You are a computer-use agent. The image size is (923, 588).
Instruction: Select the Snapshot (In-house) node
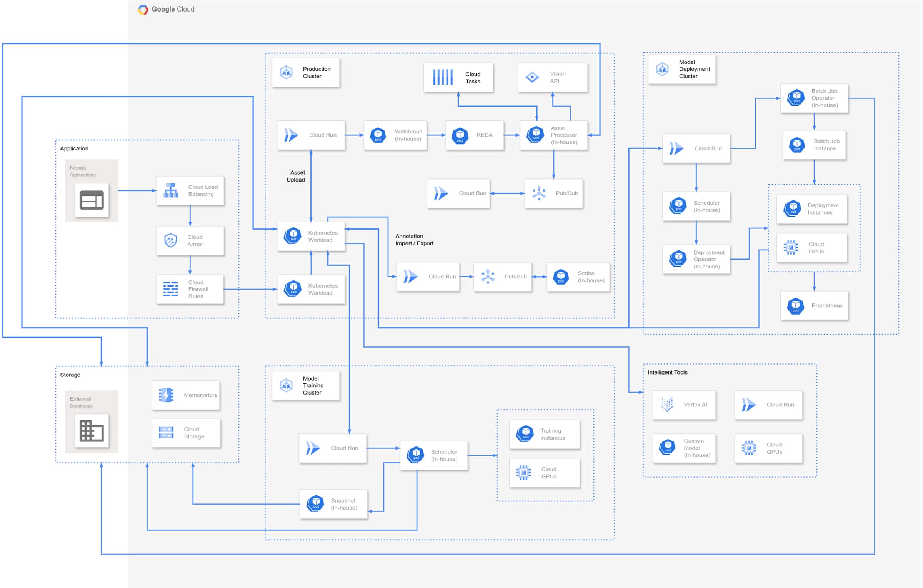click(334, 504)
